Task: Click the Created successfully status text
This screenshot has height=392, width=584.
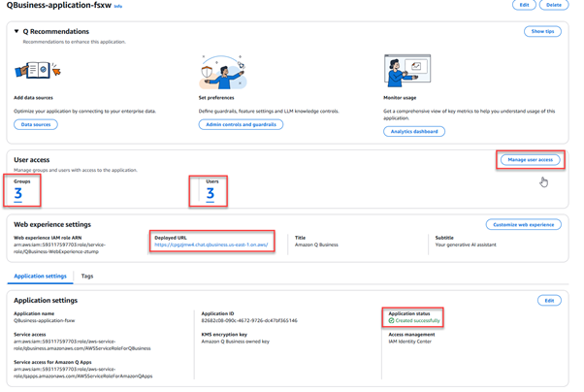Action: coord(417,321)
